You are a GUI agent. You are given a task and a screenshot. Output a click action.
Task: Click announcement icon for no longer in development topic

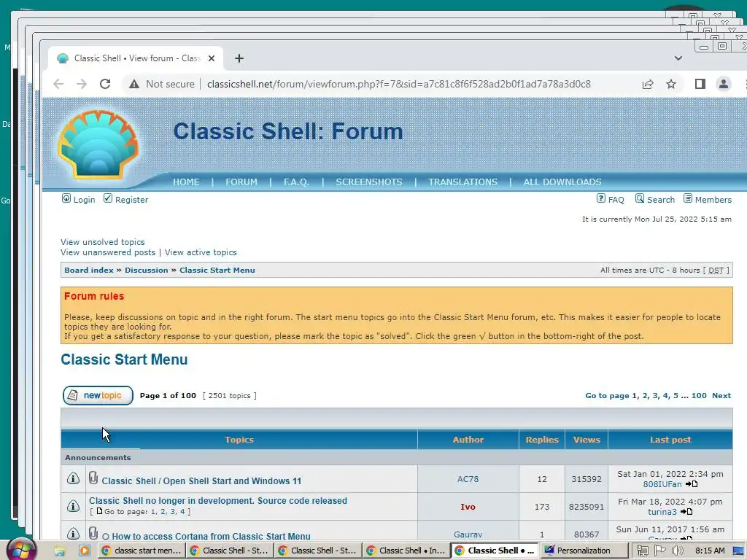tap(73, 506)
